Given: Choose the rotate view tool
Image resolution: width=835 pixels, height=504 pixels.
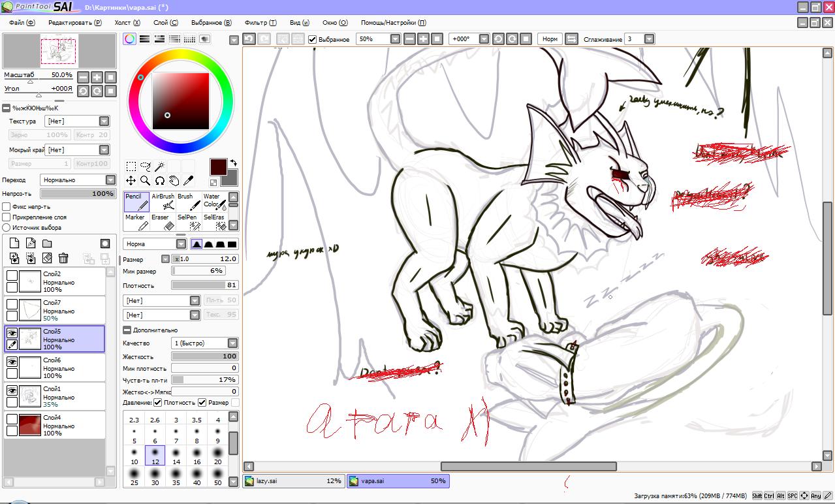Looking at the screenshot, I should coord(159,181).
